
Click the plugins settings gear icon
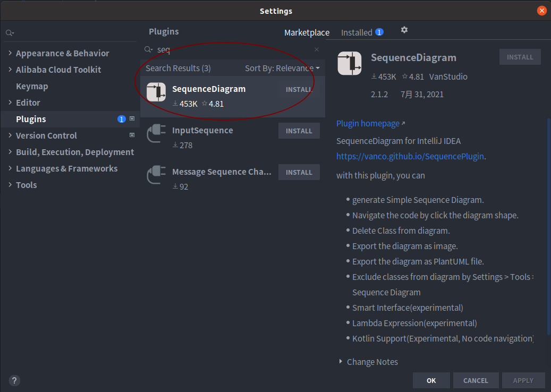click(x=404, y=30)
